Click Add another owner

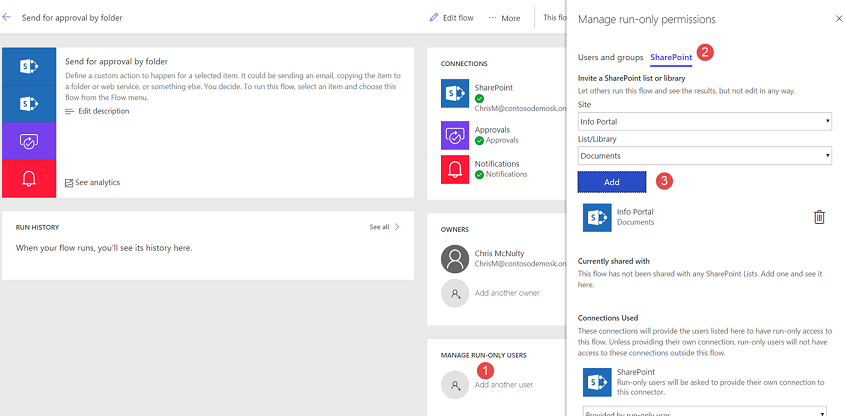(507, 293)
